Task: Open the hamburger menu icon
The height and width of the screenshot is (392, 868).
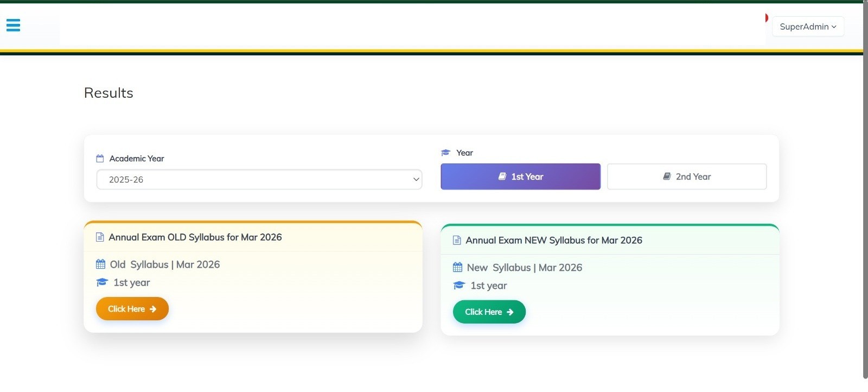Action: click(x=13, y=25)
